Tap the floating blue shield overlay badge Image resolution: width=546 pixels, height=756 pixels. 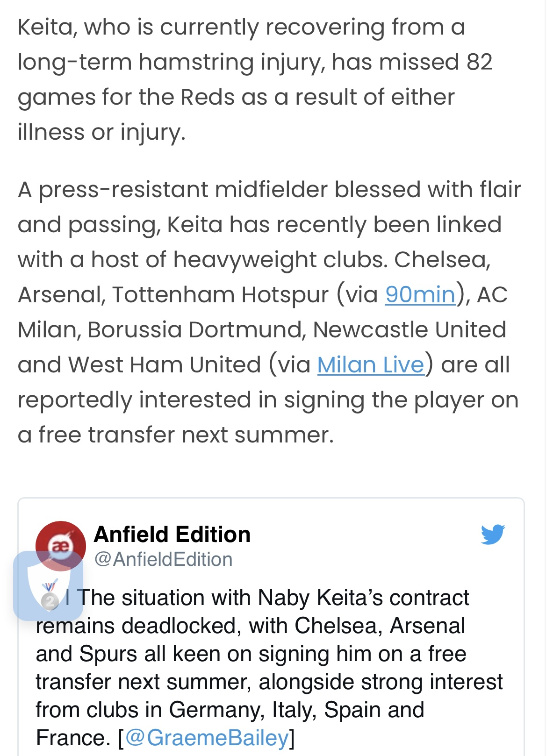(x=48, y=586)
